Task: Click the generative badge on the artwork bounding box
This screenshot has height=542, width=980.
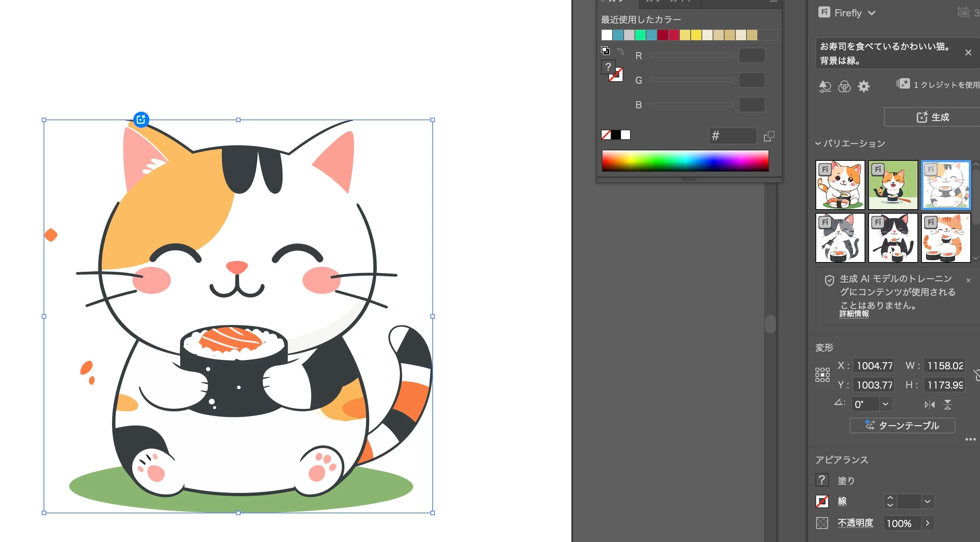Action: [x=141, y=119]
